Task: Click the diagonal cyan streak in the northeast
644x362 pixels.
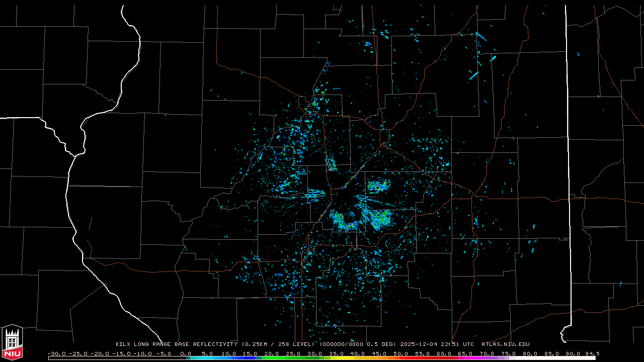Action: [x=473, y=76]
